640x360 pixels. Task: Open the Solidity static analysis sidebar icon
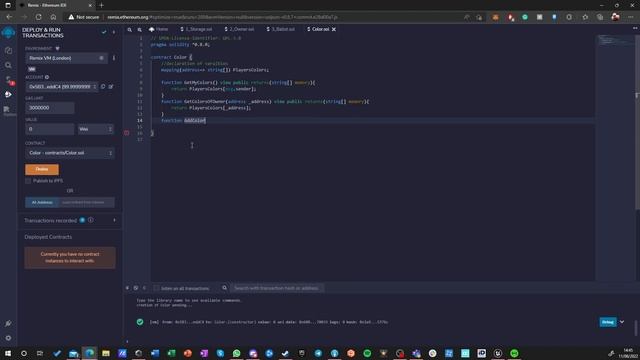[x=7, y=109]
